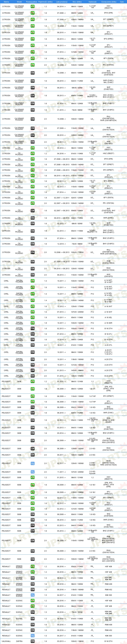The image size is (127, 644).
Task: Click diesel ON icon in Peugeot 5008 100kW / 136KM row
Action: [x=32, y=559]
